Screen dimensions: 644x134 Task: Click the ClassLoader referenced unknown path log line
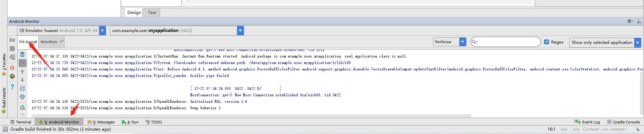click(191, 63)
